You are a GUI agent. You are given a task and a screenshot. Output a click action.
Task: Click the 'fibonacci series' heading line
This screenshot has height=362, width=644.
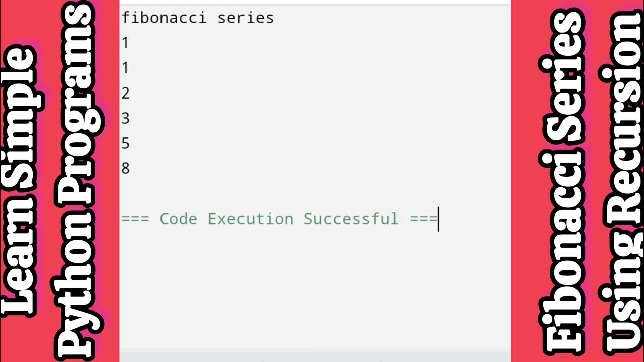click(x=197, y=18)
